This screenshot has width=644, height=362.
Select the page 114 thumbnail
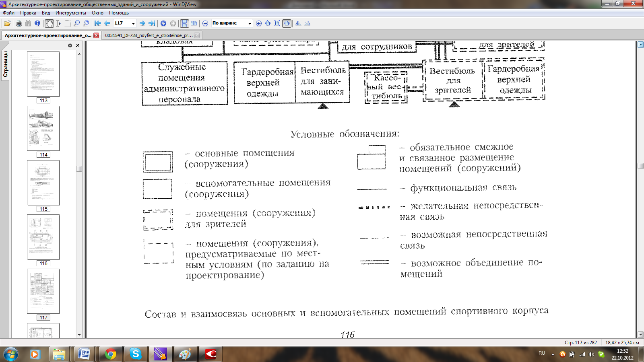point(43,128)
